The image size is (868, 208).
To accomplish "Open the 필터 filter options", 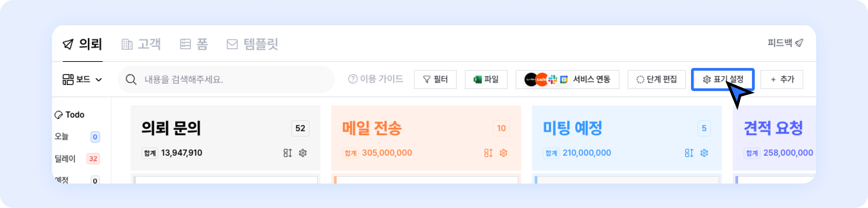I will (x=435, y=80).
